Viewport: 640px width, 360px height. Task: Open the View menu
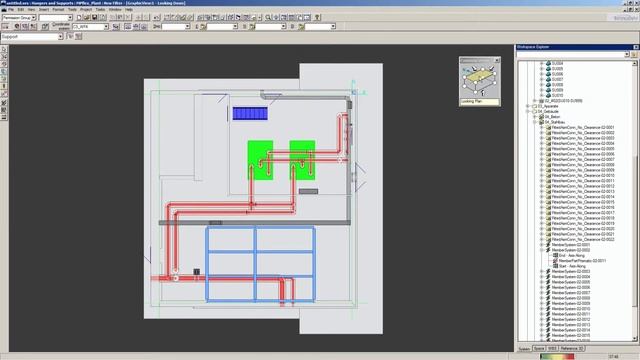click(31, 9)
